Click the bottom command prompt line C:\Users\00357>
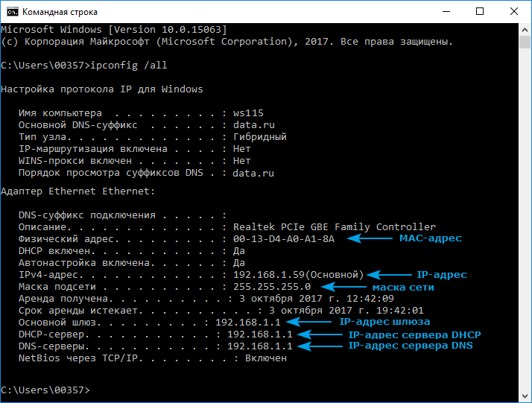The height and width of the screenshot is (403, 532). tap(45, 390)
